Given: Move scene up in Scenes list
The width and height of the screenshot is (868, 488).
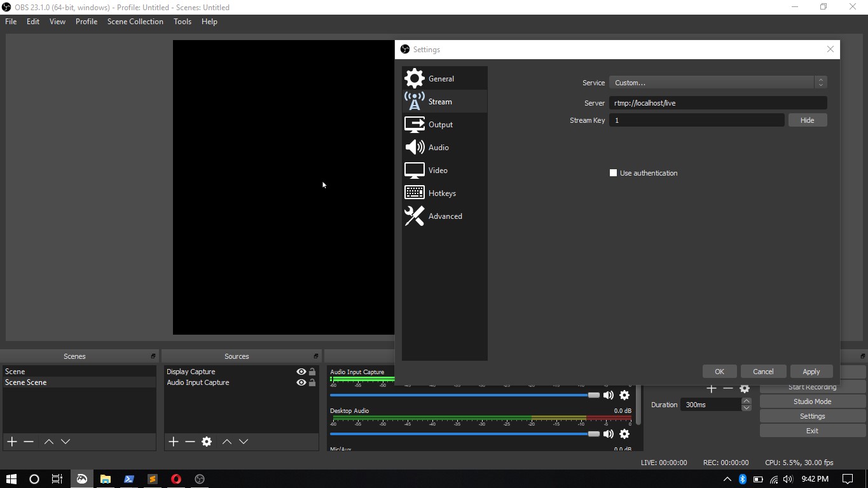Looking at the screenshot, I should 49,442.
